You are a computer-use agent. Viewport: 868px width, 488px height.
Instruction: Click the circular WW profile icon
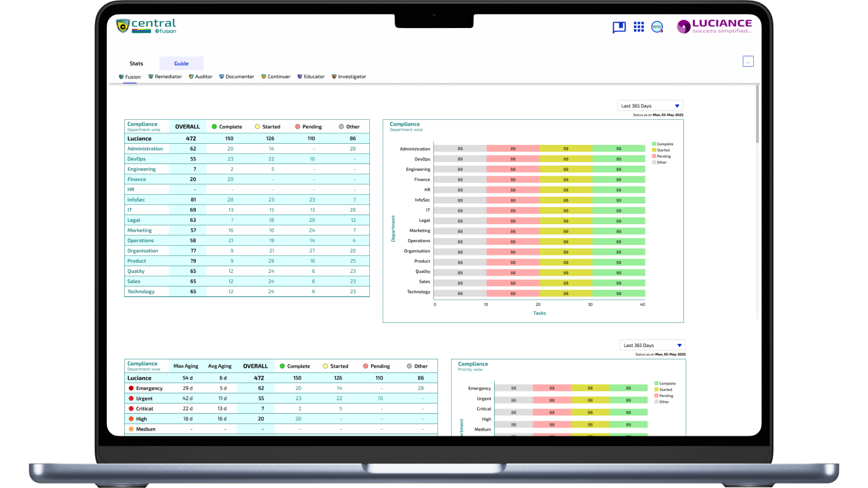click(657, 27)
